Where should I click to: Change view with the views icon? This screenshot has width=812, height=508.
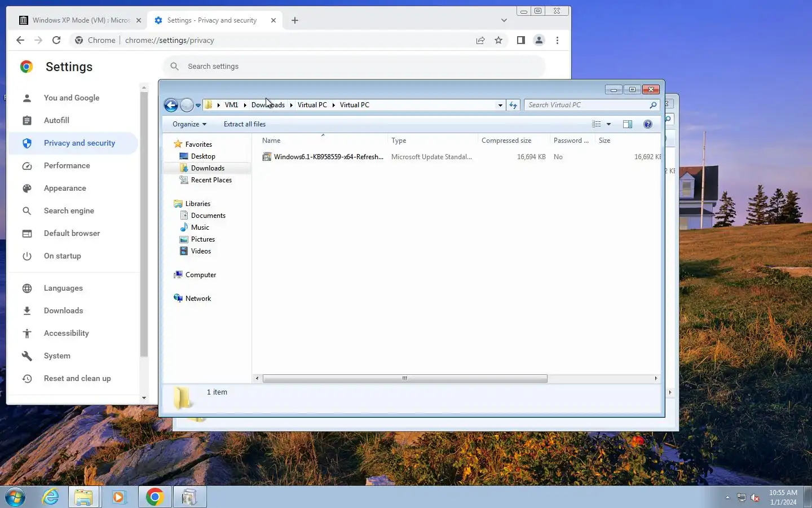point(597,124)
